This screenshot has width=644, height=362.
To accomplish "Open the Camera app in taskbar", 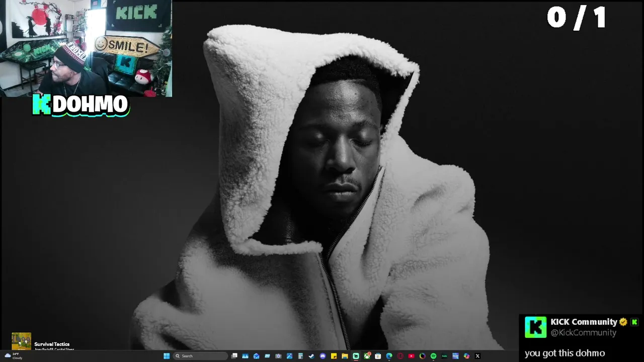I will [x=278, y=356].
